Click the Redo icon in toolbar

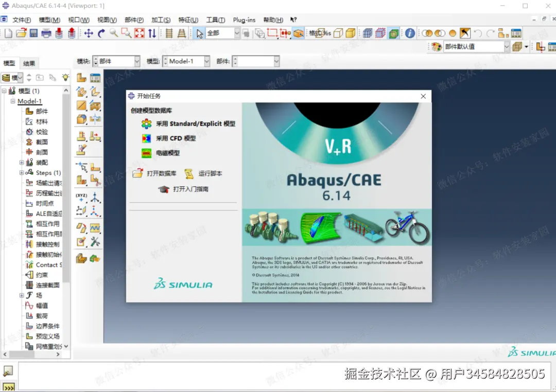point(490,33)
